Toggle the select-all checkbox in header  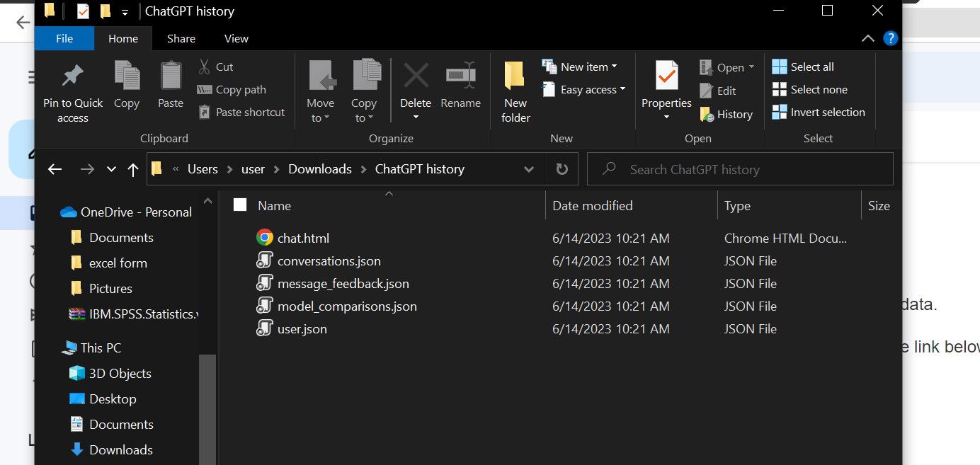coord(240,205)
